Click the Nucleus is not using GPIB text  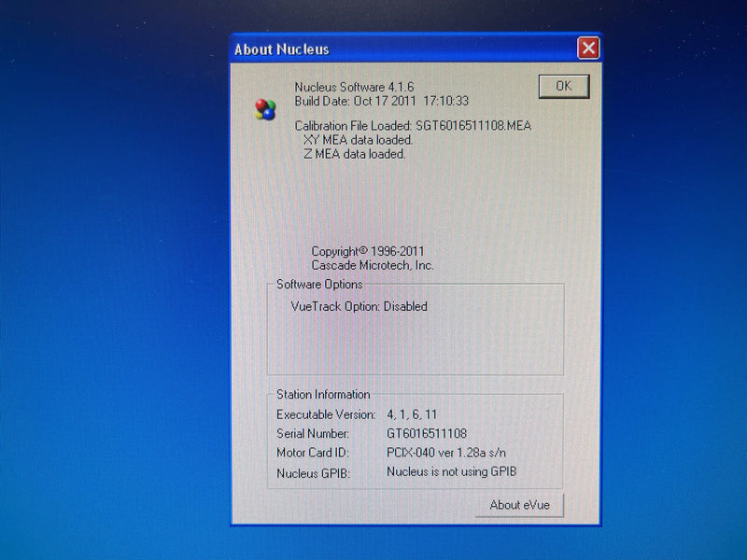click(x=451, y=472)
